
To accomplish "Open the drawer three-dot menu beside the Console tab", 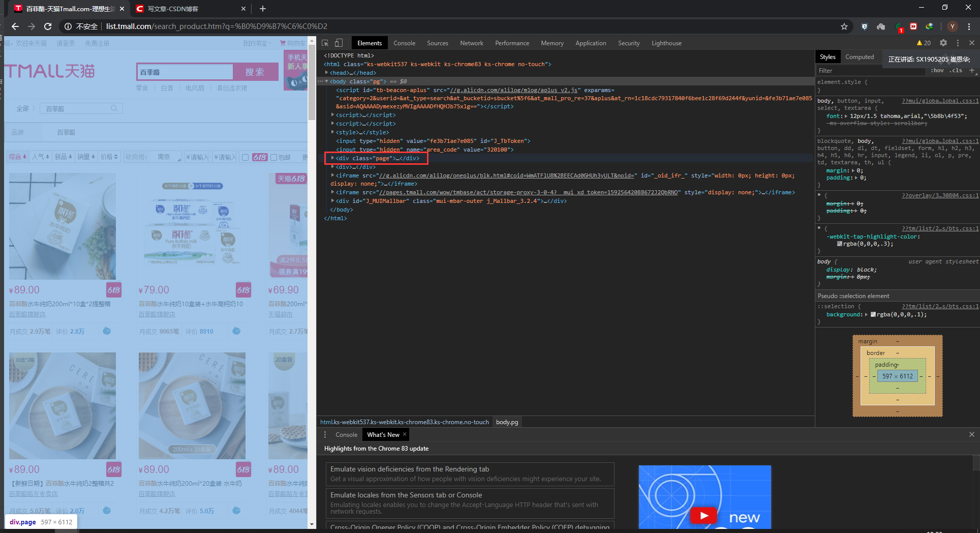I will [325, 435].
